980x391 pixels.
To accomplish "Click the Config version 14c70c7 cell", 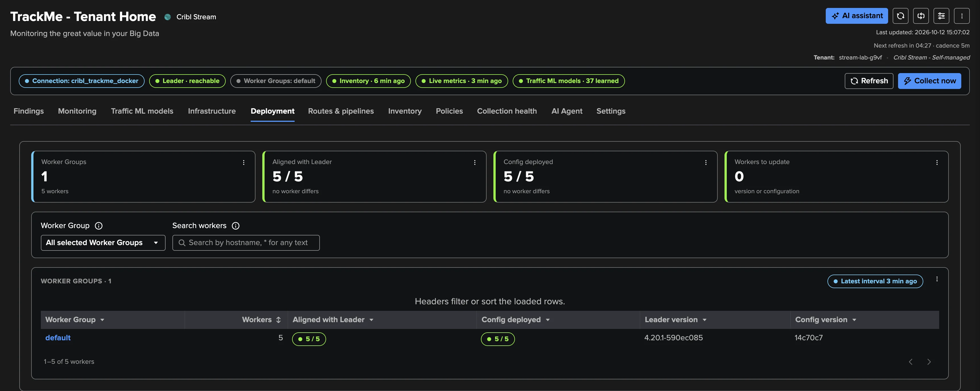I will (808, 338).
